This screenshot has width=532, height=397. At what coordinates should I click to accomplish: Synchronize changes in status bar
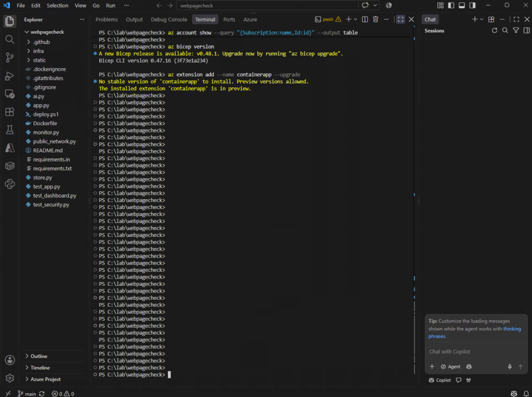42,393
